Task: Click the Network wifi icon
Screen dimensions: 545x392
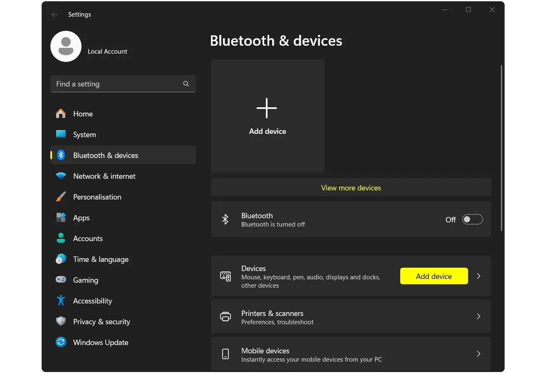Action: tap(61, 176)
